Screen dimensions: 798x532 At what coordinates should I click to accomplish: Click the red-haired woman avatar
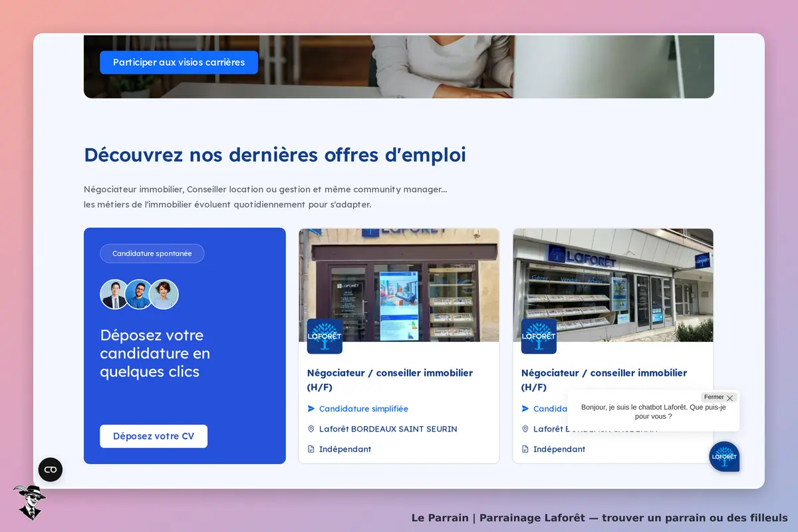pos(164,294)
